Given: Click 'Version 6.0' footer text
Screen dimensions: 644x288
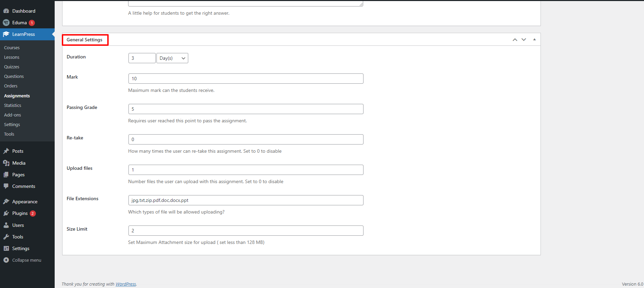Looking at the screenshot, I should (x=632, y=284).
